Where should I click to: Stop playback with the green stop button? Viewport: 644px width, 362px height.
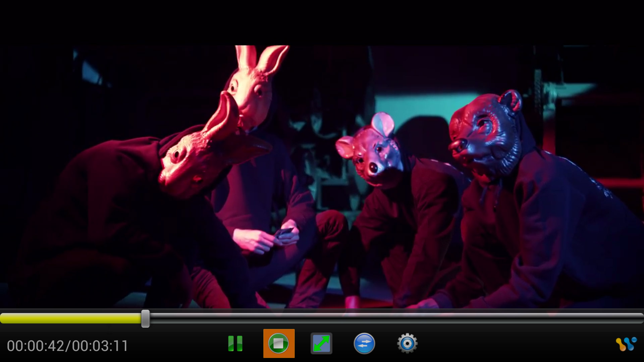279,344
